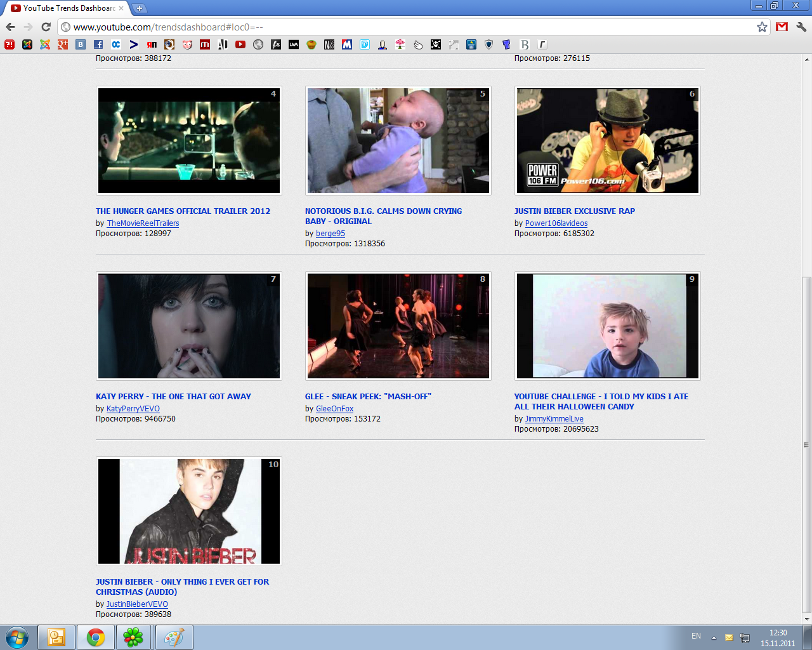Open KATY PERRY - THE ONE THAT GOT AWAY link

[x=173, y=397]
